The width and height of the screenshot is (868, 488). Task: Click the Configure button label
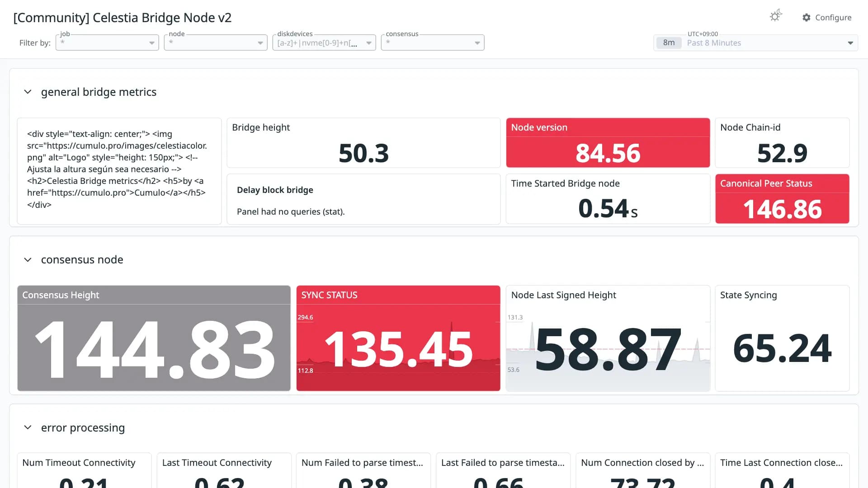(833, 18)
